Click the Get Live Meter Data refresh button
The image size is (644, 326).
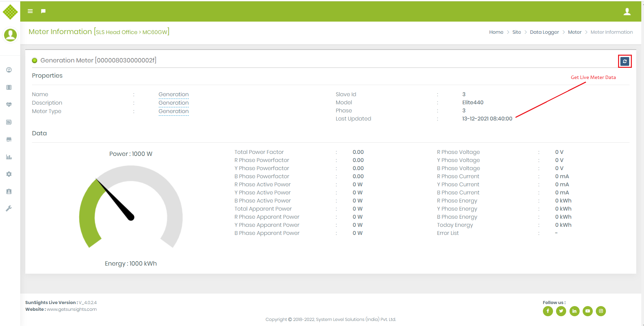[624, 61]
